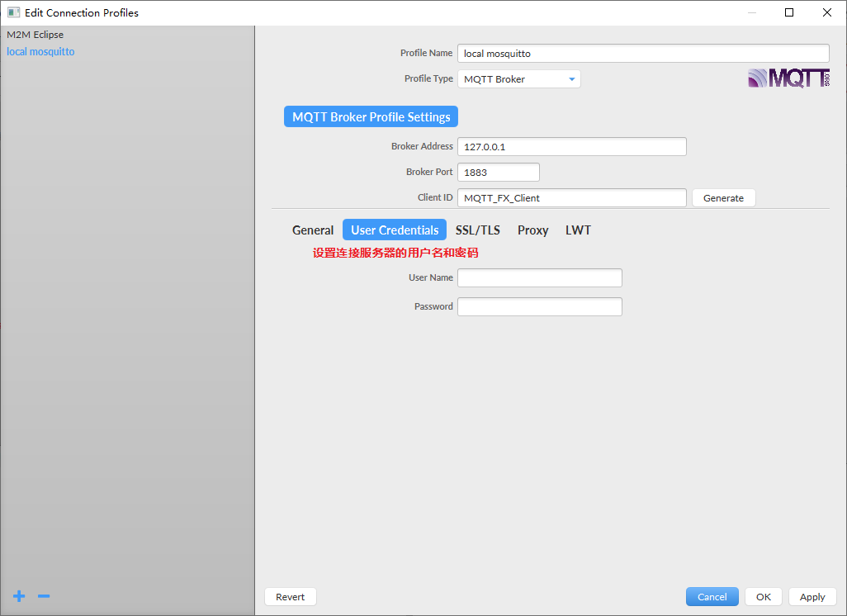Cancel the profile editing
Screen dimensions: 847x616
(x=712, y=596)
